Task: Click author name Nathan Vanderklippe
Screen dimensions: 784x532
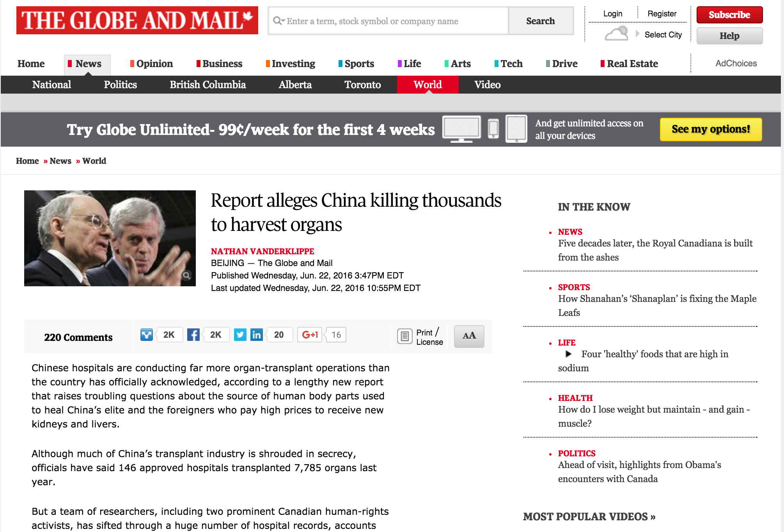Action: 263,251
